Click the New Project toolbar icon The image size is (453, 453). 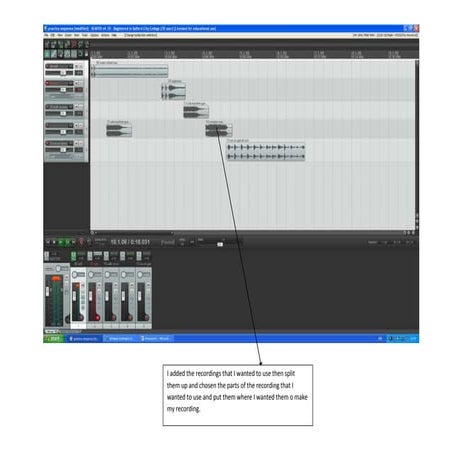point(47,44)
